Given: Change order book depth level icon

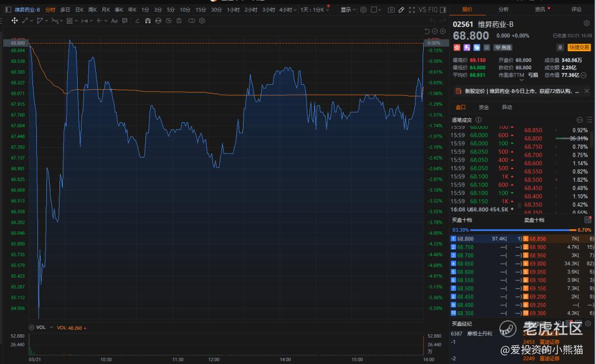Looking at the screenshot, I should tap(588, 220).
